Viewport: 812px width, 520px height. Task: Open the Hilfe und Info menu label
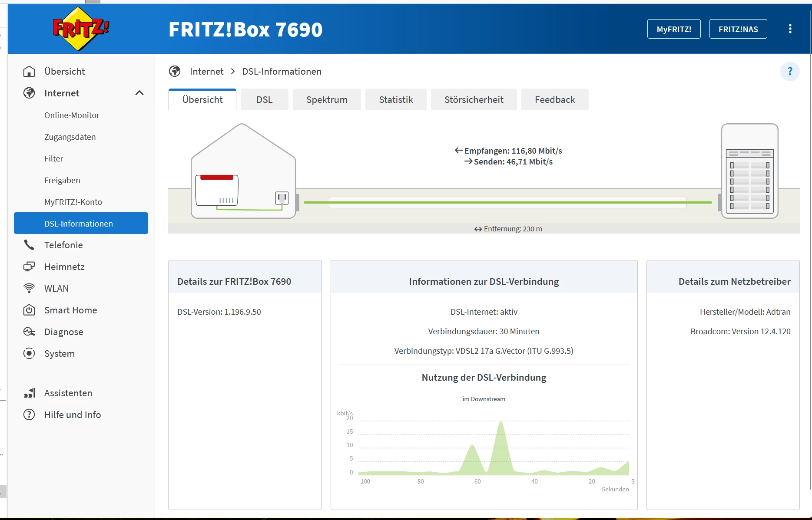73,415
